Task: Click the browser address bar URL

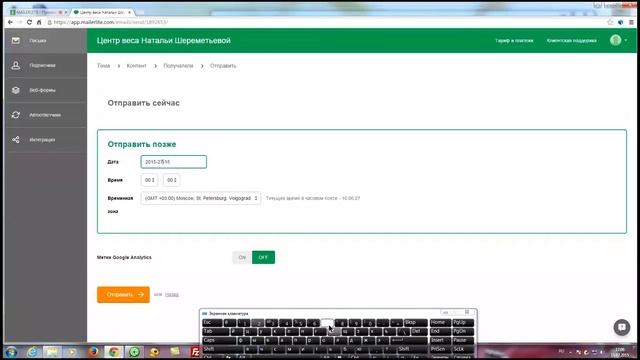Action: point(111,22)
